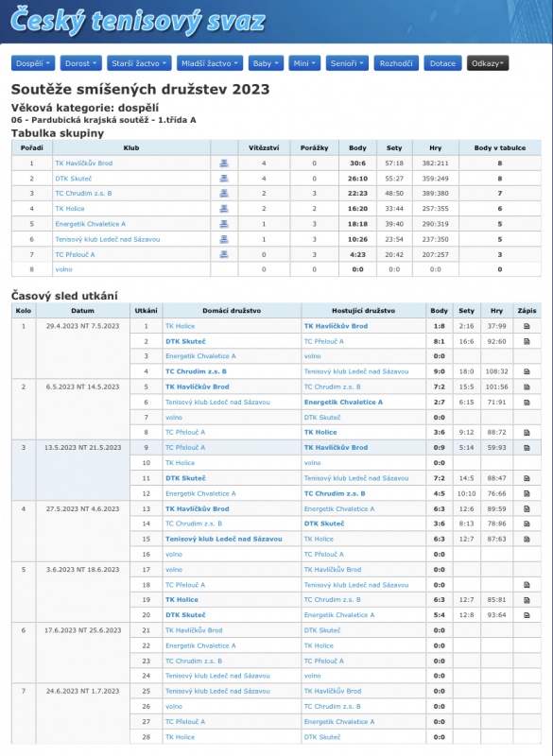Open match report icon for match 19
This screenshot has height=756, width=553.
pyautogui.click(x=527, y=600)
